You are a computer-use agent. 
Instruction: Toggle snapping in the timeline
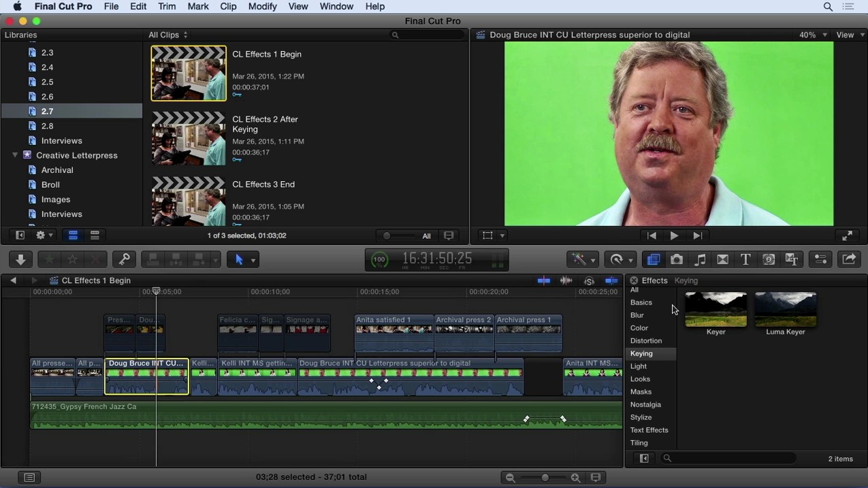pyautogui.click(x=611, y=280)
